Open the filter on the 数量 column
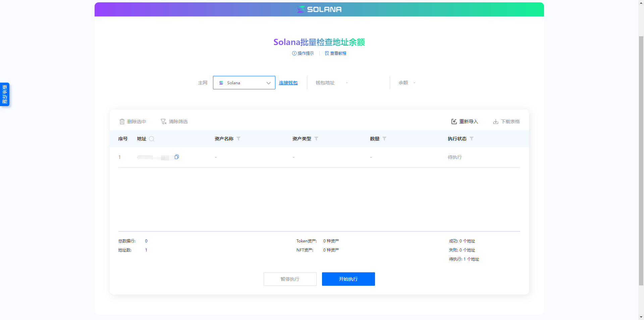This screenshot has width=644, height=320. click(384, 139)
